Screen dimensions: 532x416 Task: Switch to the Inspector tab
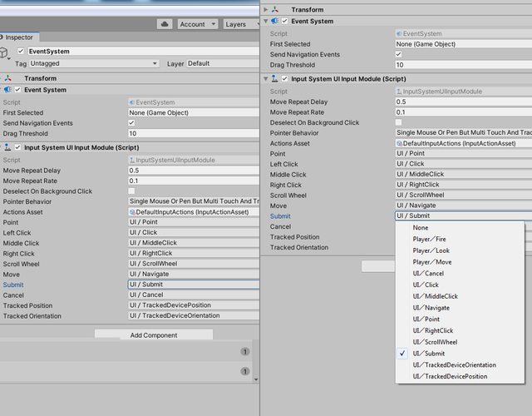point(19,37)
